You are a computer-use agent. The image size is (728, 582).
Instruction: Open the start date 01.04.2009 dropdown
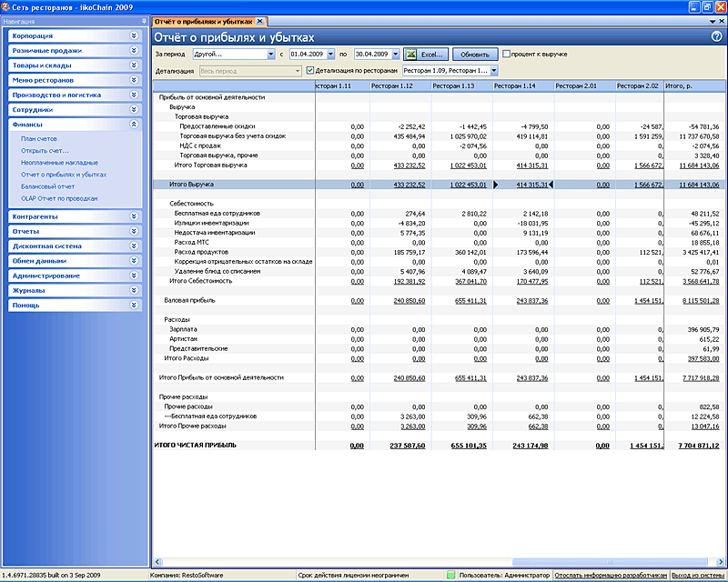click(330, 55)
